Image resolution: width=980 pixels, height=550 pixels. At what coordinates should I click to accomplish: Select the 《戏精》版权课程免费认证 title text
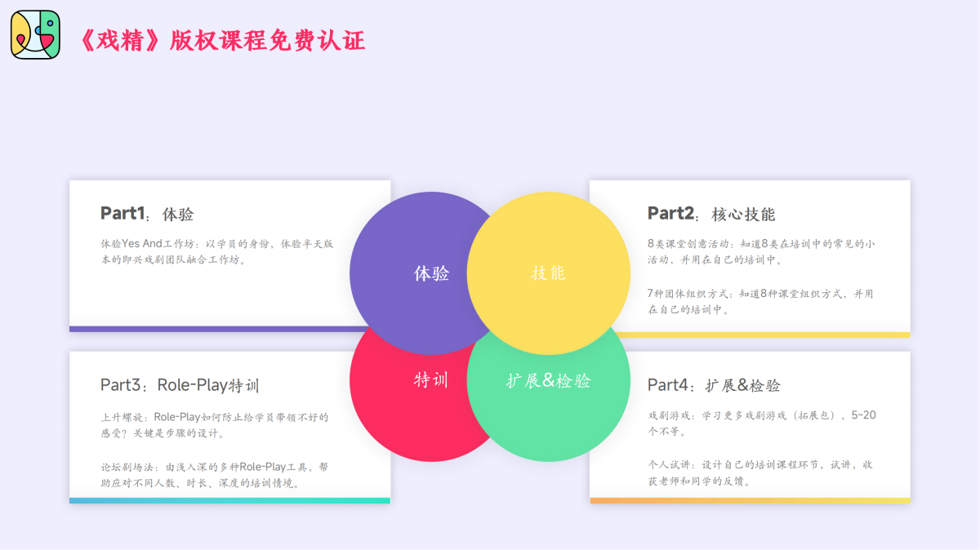(x=221, y=39)
